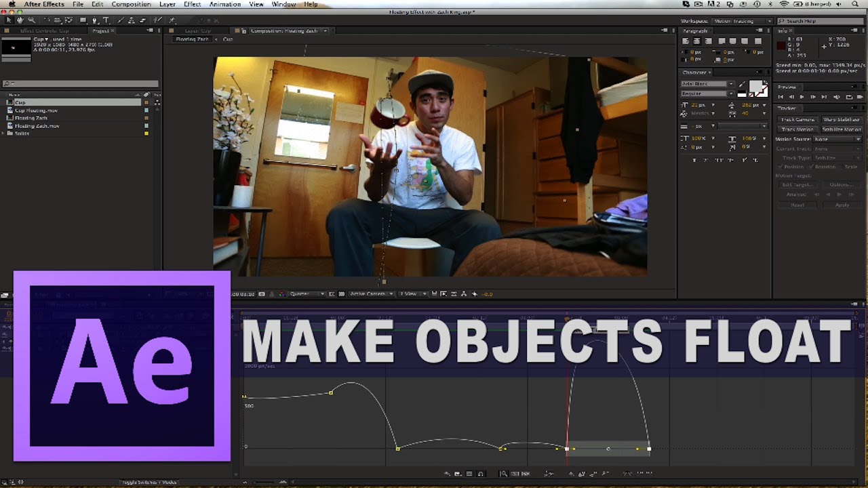
Task: Select the Clone Stamp tool
Action: pos(131,20)
